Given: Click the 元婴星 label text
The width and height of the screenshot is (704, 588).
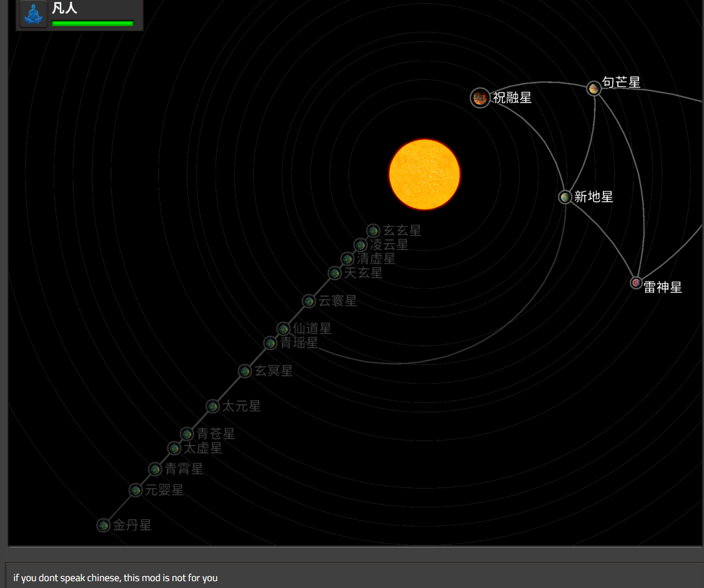Looking at the screenshot, I should pos(164,490).
